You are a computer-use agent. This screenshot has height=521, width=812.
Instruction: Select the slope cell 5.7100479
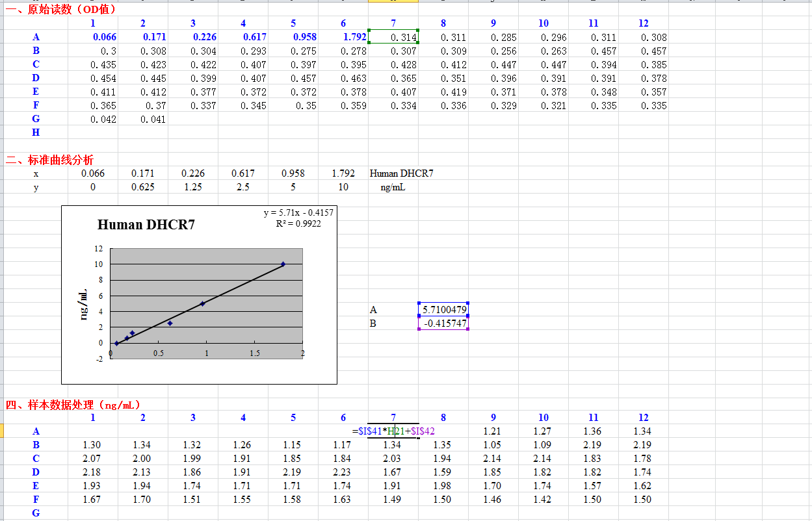click(443, 310)
